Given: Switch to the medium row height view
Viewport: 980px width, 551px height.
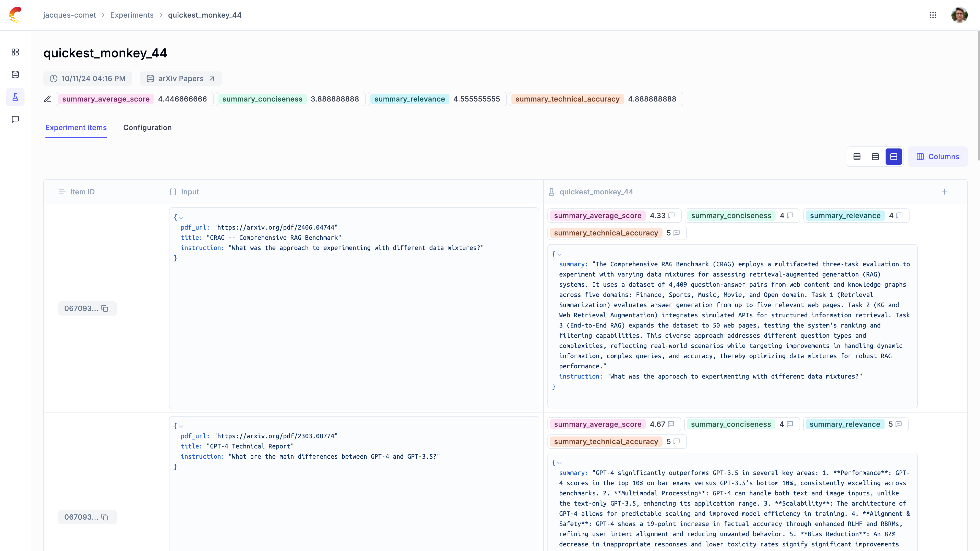Looking at the screenshot, I should click(875, 157).
